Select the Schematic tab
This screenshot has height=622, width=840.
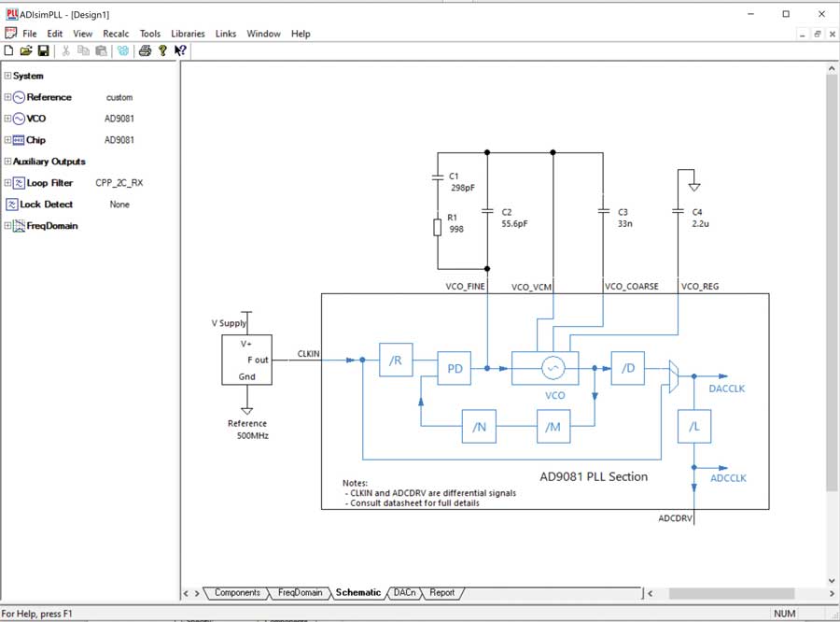[357, 592]
